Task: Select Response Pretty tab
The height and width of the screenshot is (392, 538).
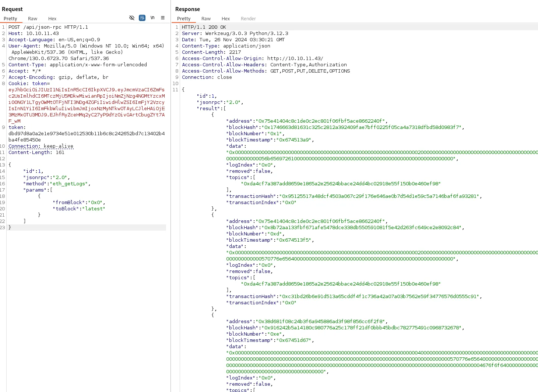Action: (184, 18)
